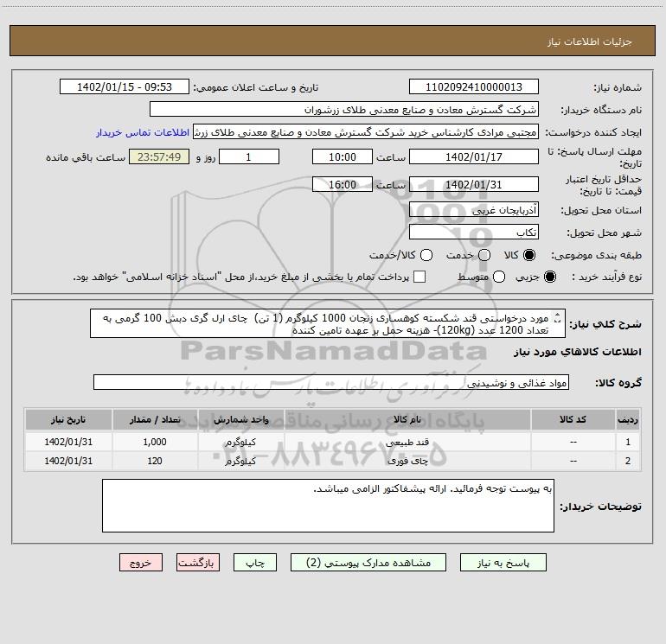
Task: Click the remaining days field showing 1
Action: coord(249,156)
